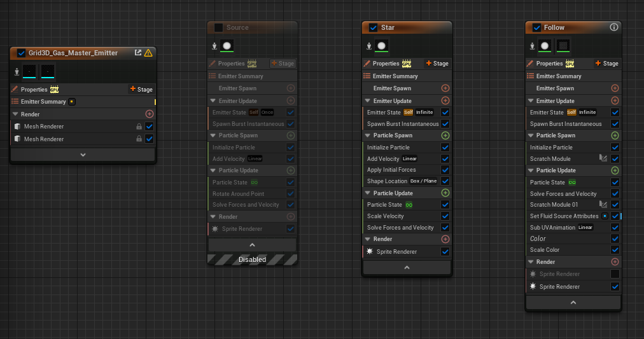Add module to Star Emitter Spawn
The height and width of the screenshot is (339, 644).
(445, 88)
